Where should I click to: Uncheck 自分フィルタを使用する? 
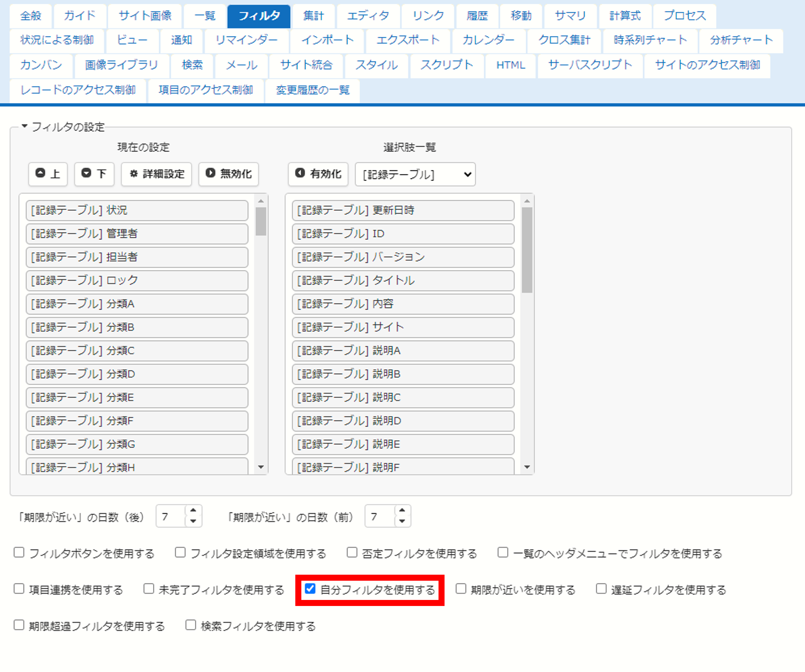pyautogui.click(x=310, y=588)
